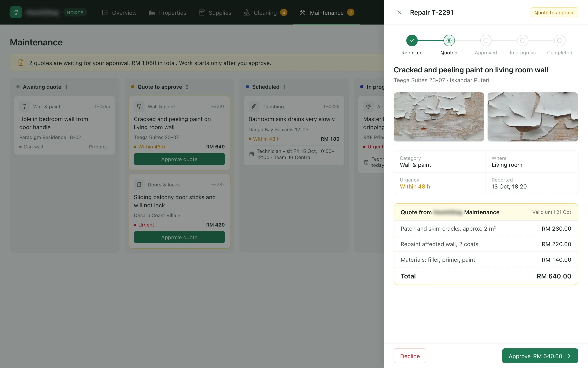Viewport: 588px width, 368px height.
Task: Click the Cleaning count badge 4
Action: 284,12
